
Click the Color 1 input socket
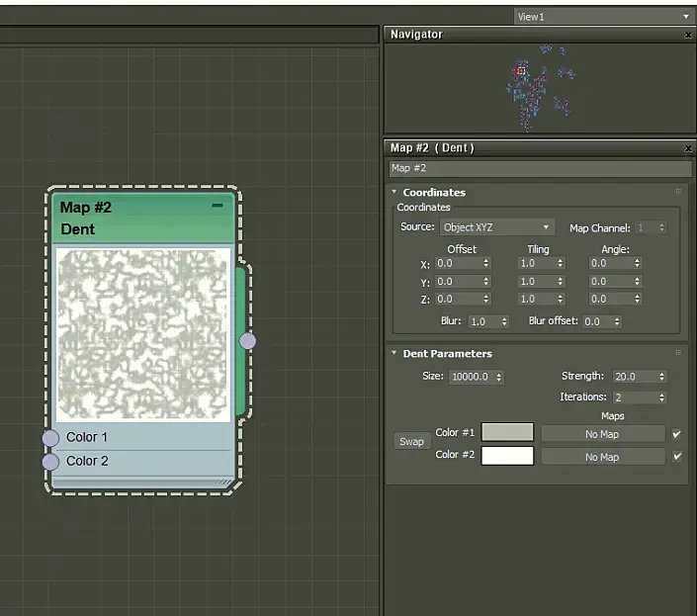pos(50,438)
